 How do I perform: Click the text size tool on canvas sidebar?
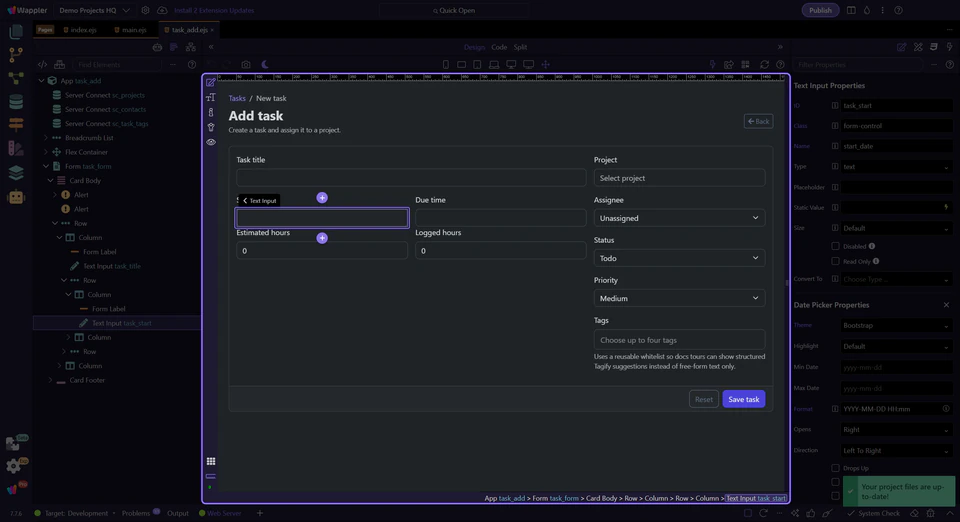(x=211, y=97)
